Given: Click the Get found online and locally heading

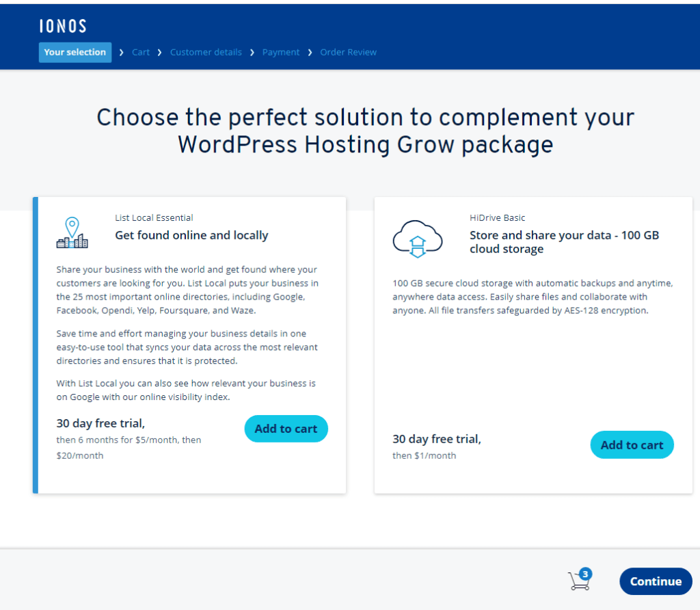Looking at the screenshot, I should 191,235.
